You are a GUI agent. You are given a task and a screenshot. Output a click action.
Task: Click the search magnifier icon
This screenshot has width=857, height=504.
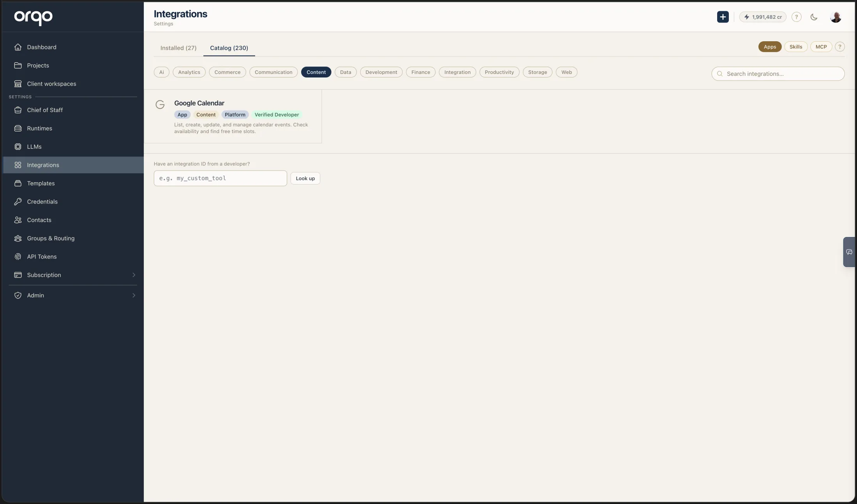pos(720,74)
